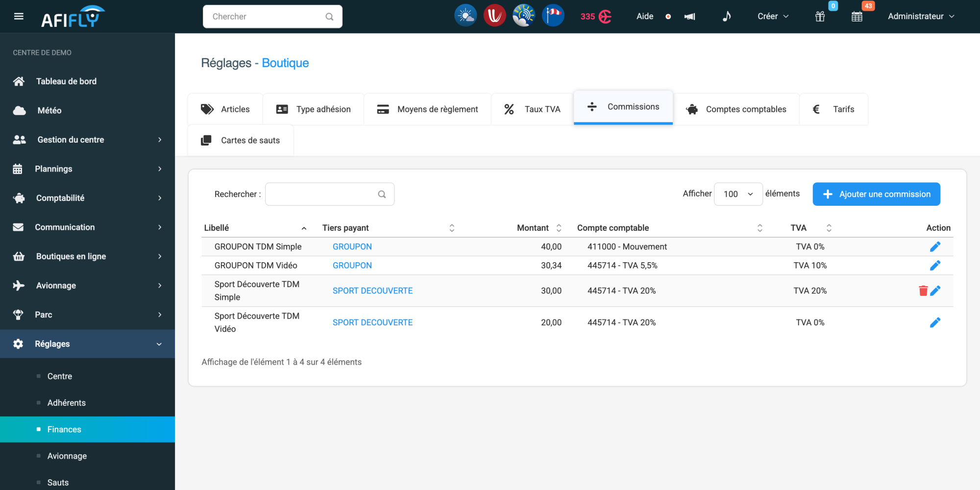Select the Commissions tab
The image size is (980, 490).
[623, 107]
